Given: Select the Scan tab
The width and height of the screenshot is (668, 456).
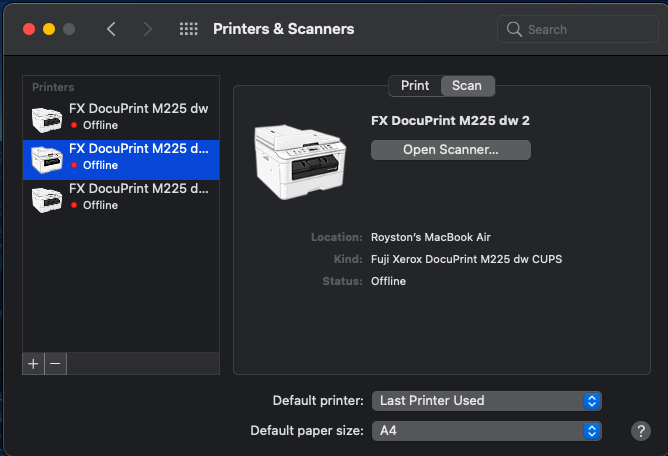Looking at the screenshot, I should point(467,86).
